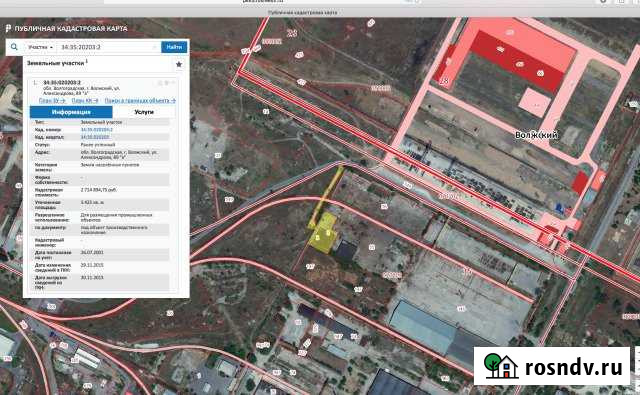640x395 pixels.
Task: Click the 29.11.2015 change date value
Action: 92,265
